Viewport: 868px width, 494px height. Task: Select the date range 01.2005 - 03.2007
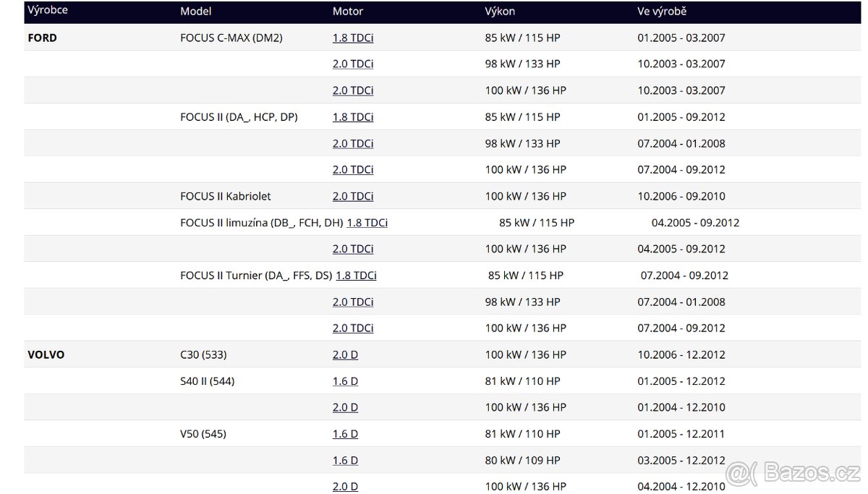click(x=681, y=38)
